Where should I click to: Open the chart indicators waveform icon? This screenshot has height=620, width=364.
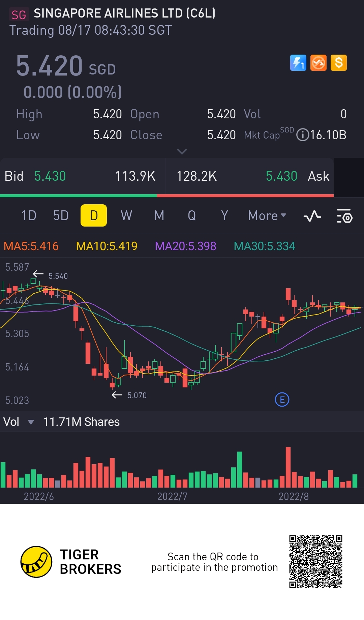[x=312, y=216]
